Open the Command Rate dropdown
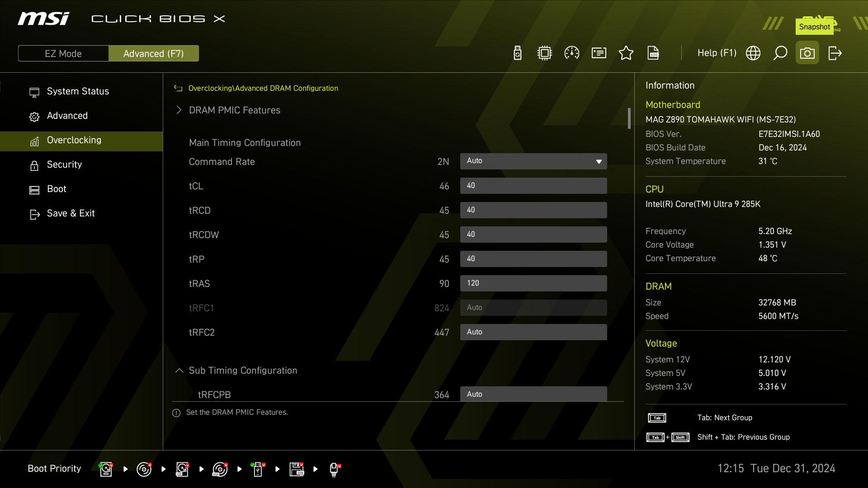Screen dimensions: 868x488 coord(533,161)
